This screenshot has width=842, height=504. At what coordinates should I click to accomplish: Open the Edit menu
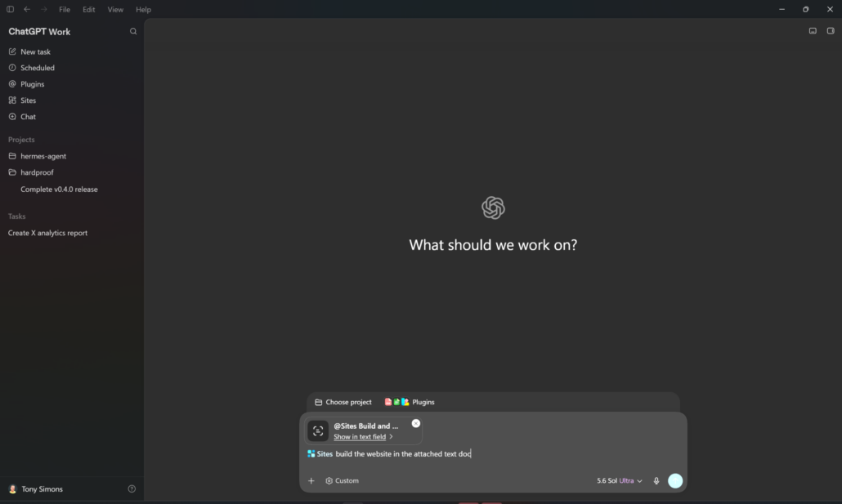pos(88,9)
